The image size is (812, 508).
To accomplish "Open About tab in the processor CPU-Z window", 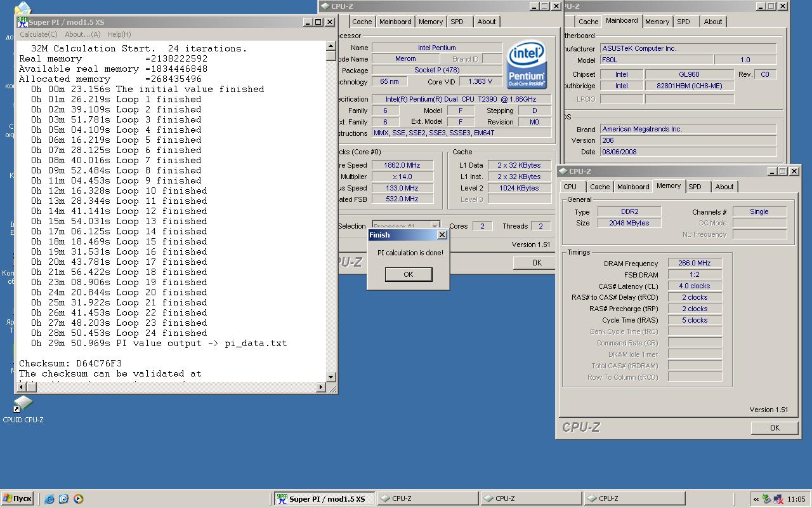I will click(487, 22).
